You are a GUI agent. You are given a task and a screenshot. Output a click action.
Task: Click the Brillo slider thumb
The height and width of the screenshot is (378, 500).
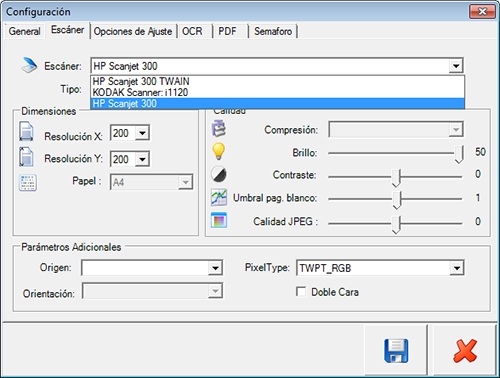point(459,154)
